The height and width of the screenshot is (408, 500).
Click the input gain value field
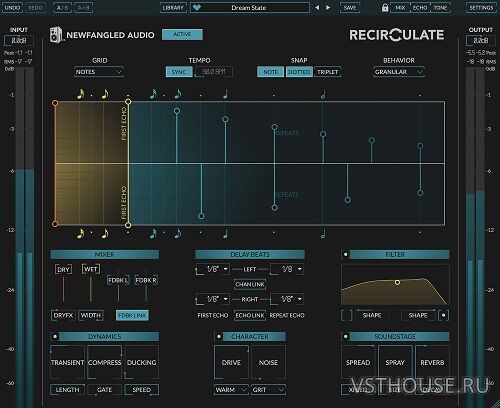pos(19,40)
